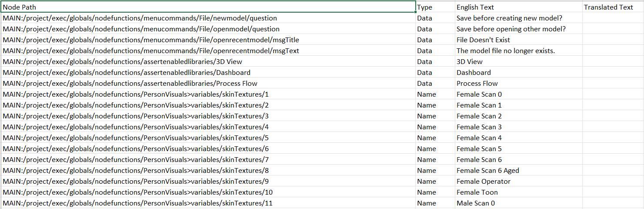Image resolution: width=644 pixels, height=209 pixels.
Task: Click the 'Female Scan 6 Aged' cell
Action: click(519, 170)
